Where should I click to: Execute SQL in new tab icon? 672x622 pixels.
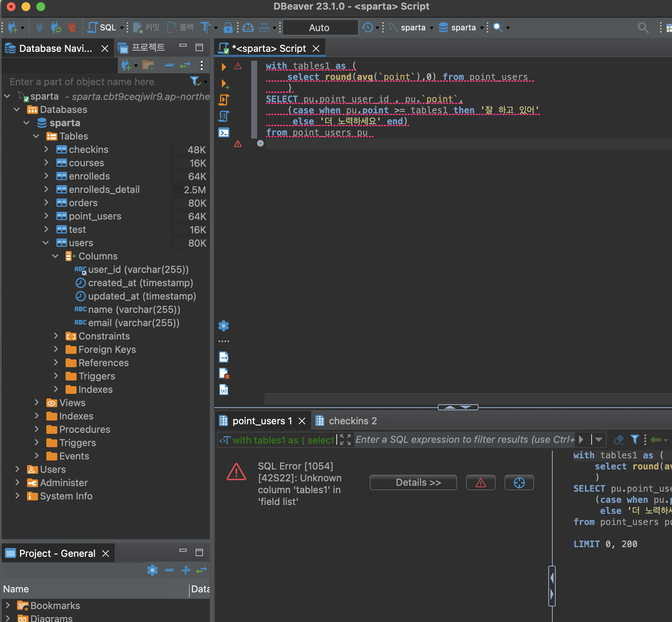(224, 84)
